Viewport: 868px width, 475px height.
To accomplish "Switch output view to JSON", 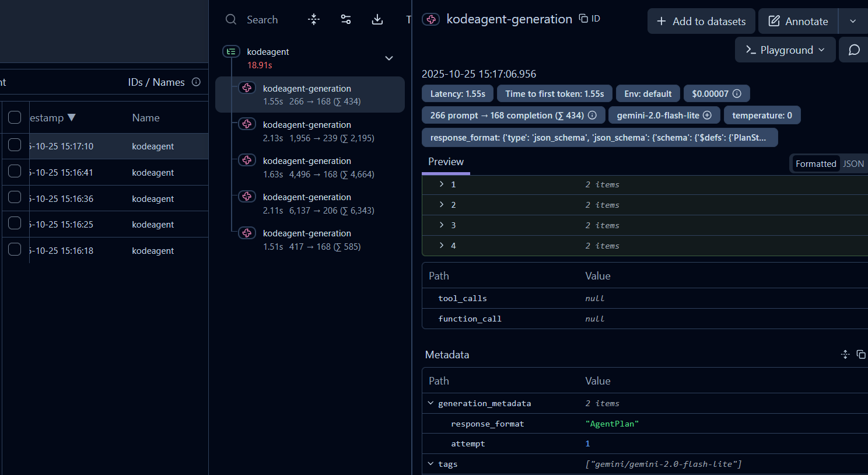I will pos(853,164).
